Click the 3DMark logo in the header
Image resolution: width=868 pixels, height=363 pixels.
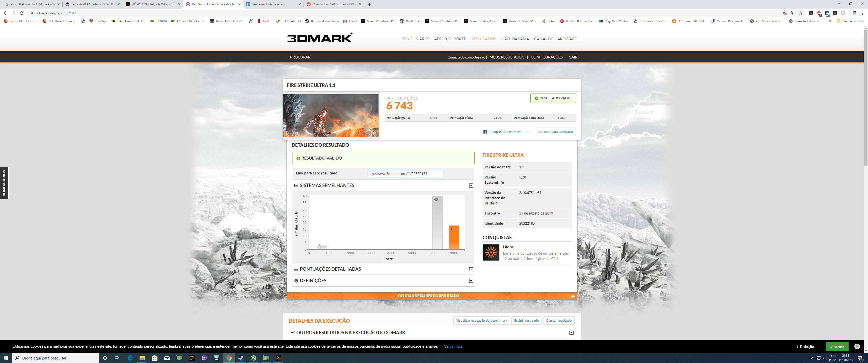pyautogui.click(x=319, y=38)
